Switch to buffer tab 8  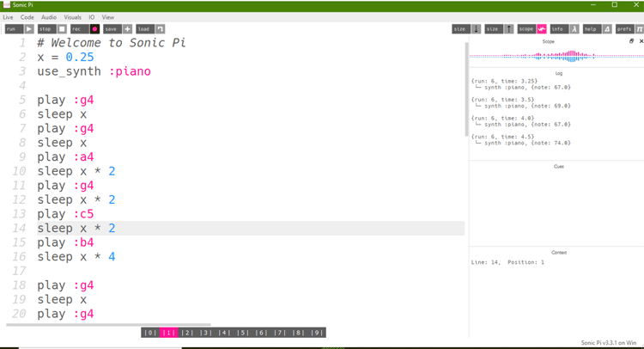point(298,333)
